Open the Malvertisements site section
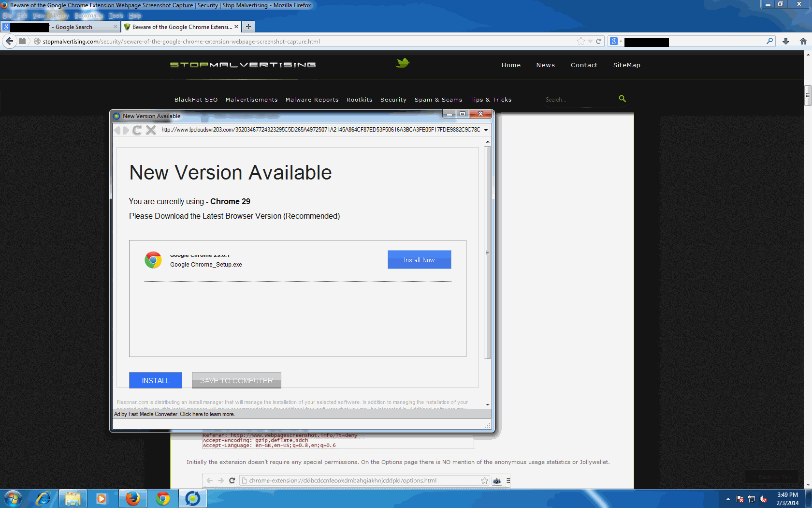Image resolution: width=812 pixels, height=508 pixels. click(252, 100)
